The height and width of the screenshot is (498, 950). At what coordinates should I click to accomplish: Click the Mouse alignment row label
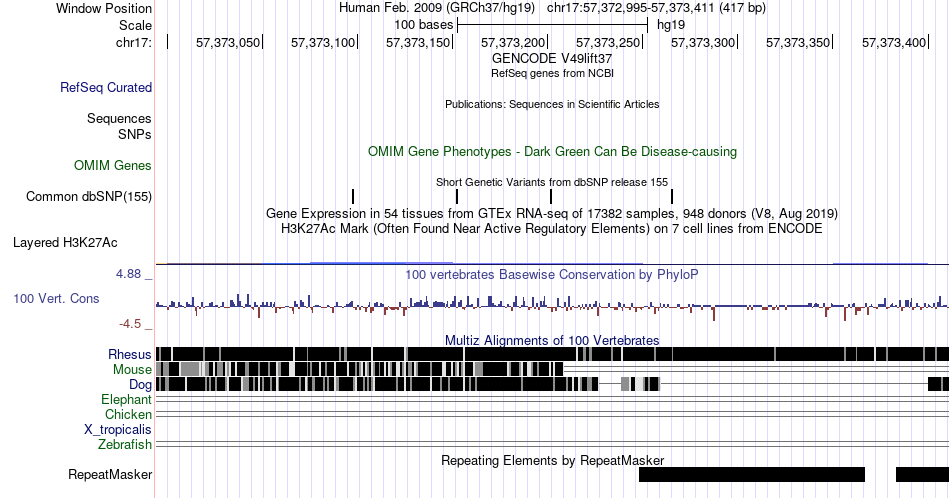pyautogui.click(x=132, y=370)
